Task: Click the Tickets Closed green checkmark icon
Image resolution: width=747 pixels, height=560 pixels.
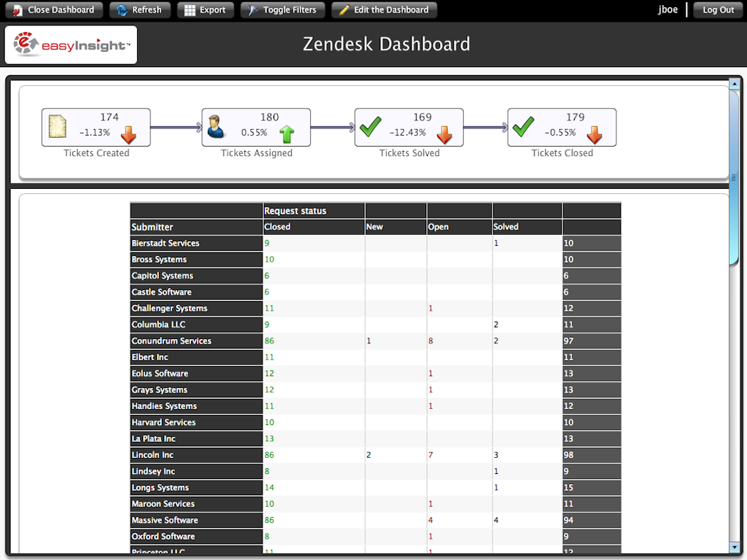Action: 523,127
